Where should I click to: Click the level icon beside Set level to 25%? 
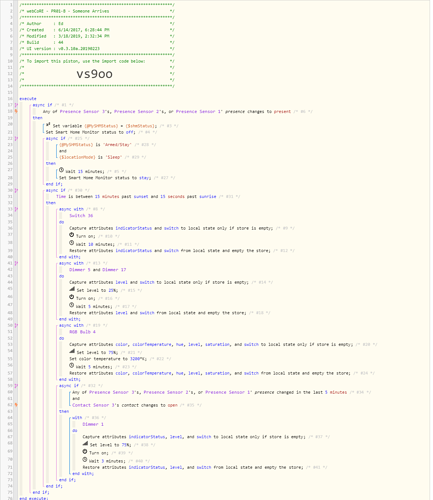72,289
